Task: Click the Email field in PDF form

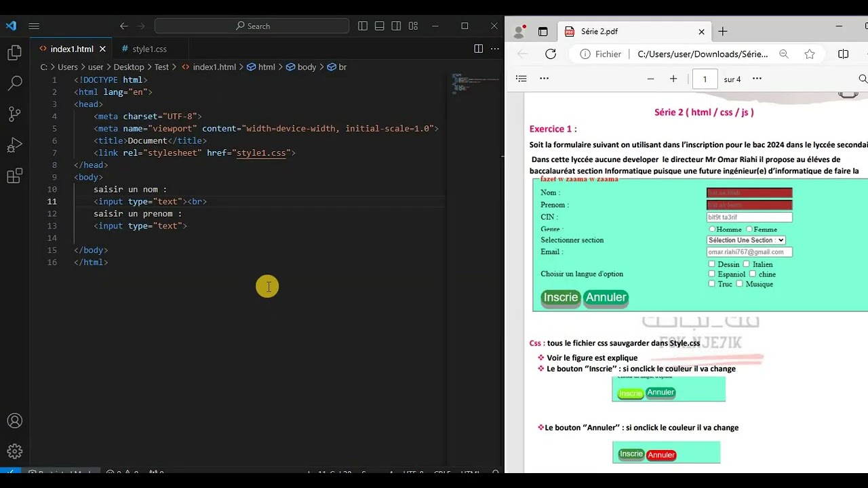Action: coord(749,252)
